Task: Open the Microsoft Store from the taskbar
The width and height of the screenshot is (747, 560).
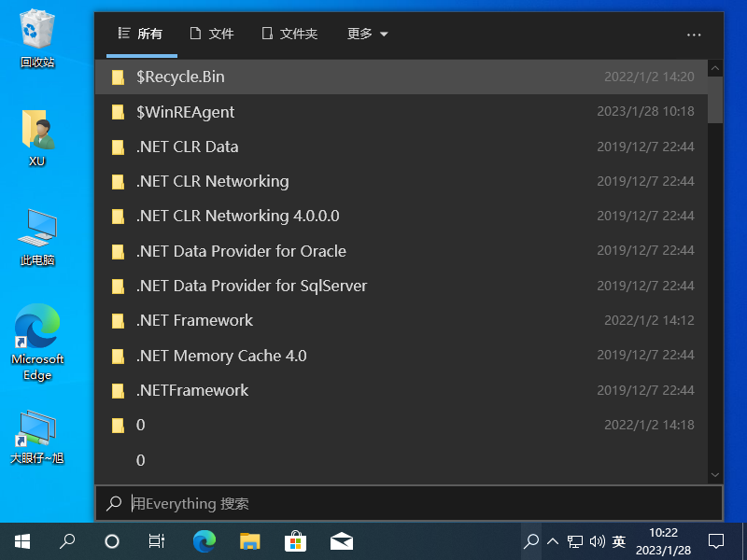Action: 295,541
